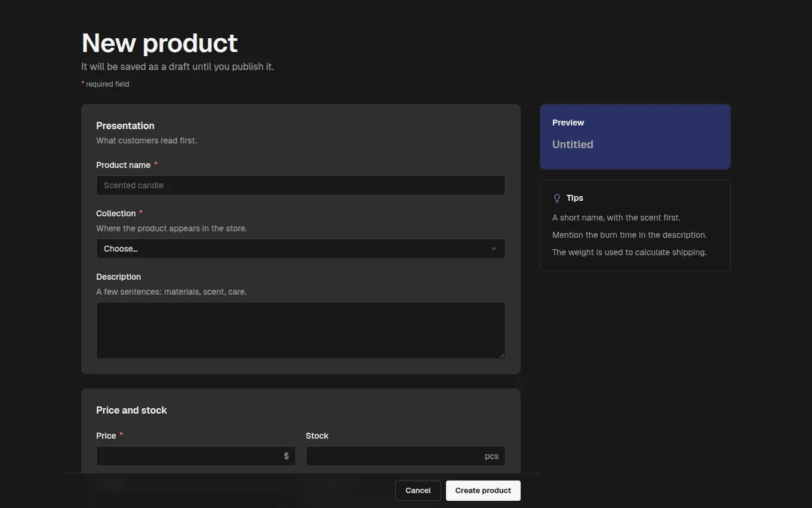Click the tip about weight and shipping
The height and width of the screenshot is (508, 812).
click(x=629, y=252)
